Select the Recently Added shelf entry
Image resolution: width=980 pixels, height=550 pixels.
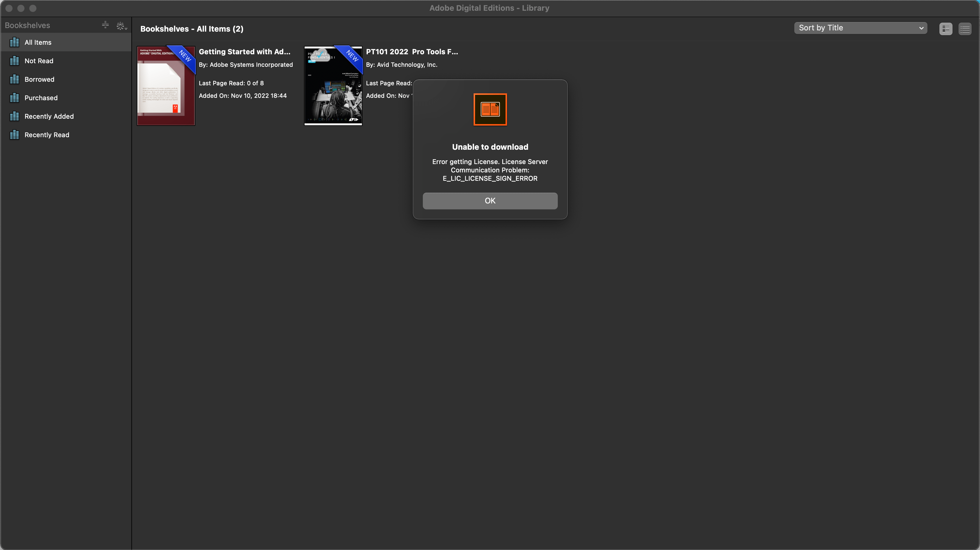click(50, 116)
